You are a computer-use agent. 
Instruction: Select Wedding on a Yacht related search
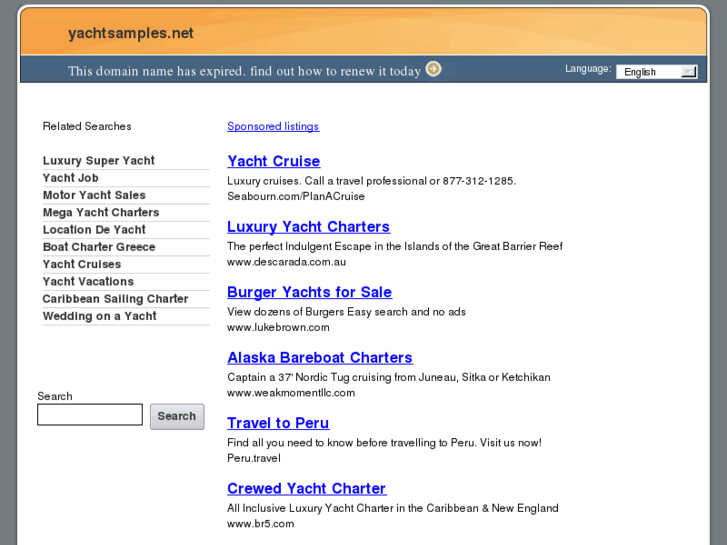point(100,316)
